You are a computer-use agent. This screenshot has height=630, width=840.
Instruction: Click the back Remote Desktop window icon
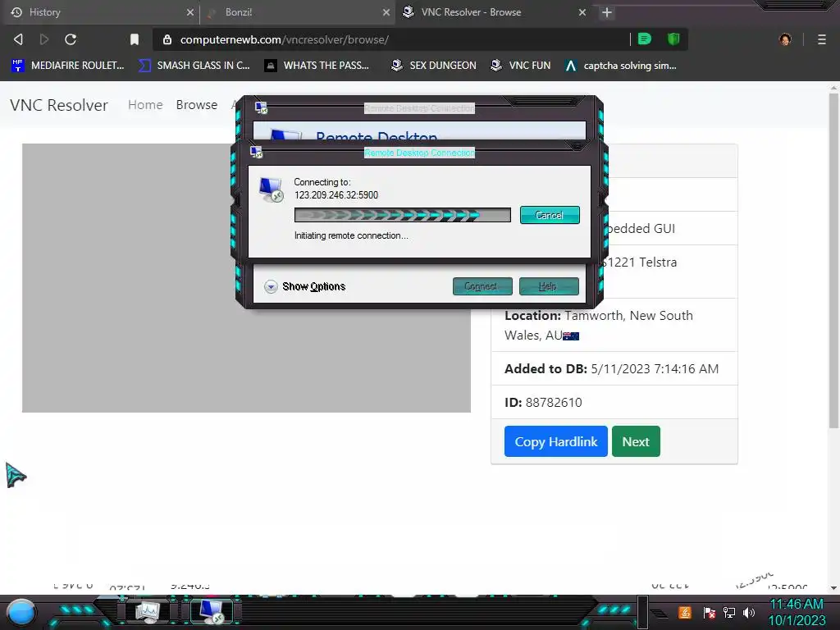[262, 107]
